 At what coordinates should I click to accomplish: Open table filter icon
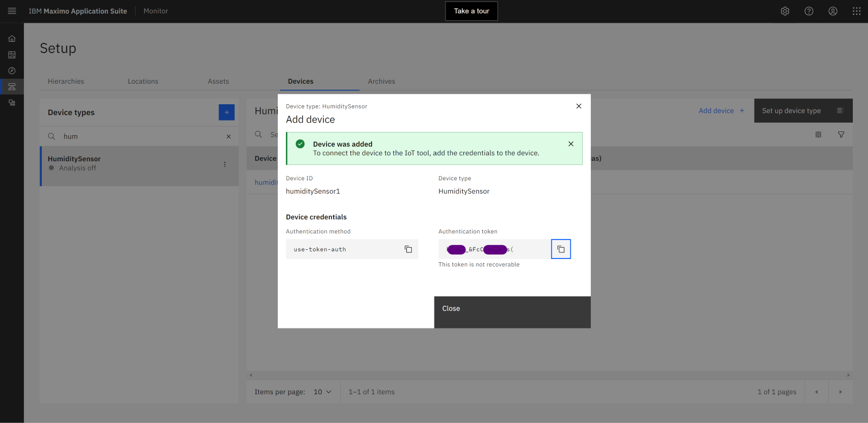pos(841,135)
